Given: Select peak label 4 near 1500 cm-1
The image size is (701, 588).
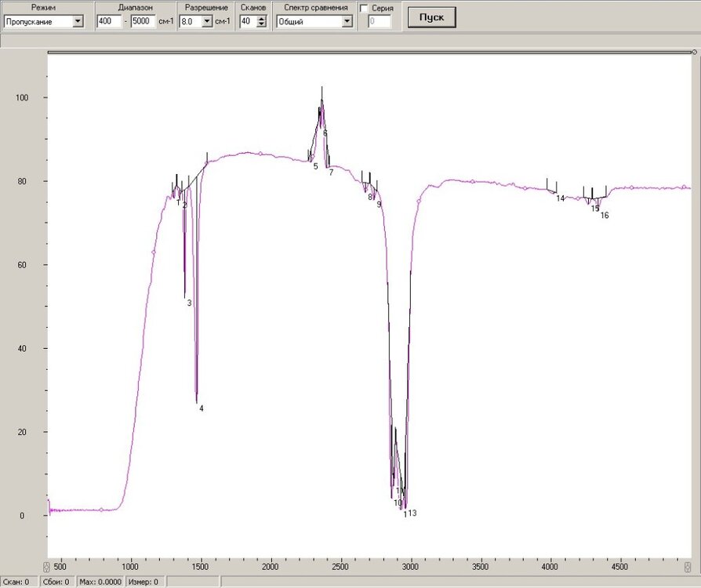Looking at the screenshot, I should pyautogui.click(x=202, y=408).
